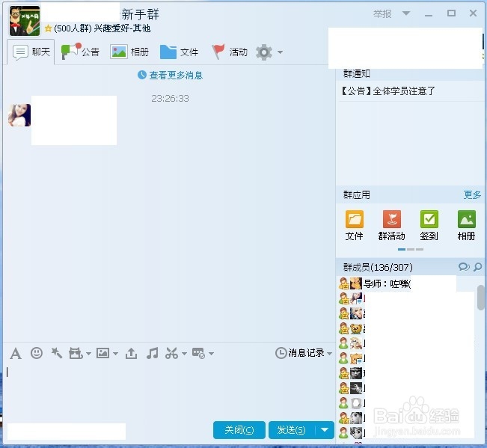Click the 更多 link in 群应用

472,194
